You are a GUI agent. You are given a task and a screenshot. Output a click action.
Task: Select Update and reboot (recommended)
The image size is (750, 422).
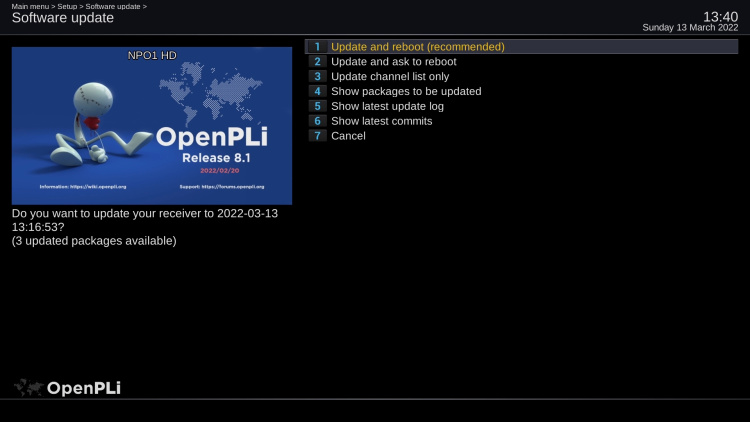(521, 46)
